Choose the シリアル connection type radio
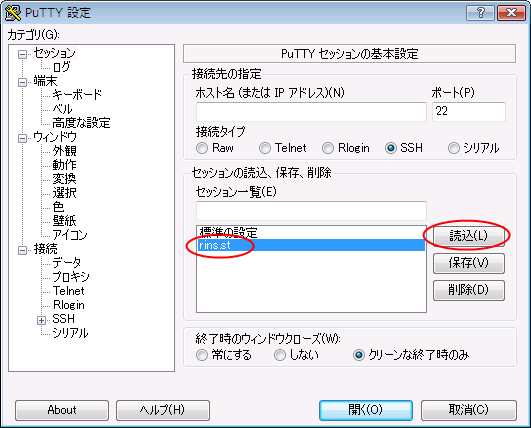The width and height of the screenshot is (531, 428). [454, 148]
